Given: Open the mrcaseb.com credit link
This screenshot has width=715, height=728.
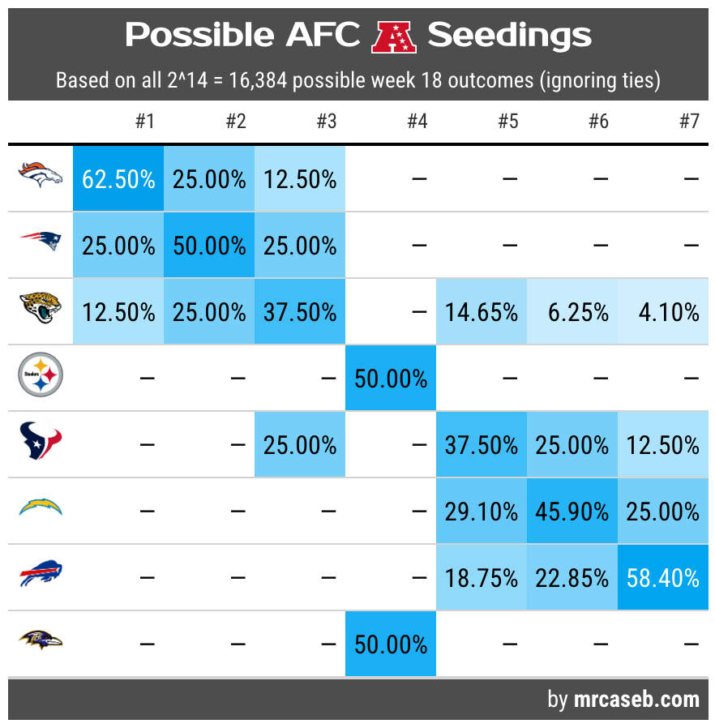Looking at the screenshot, I should click(x=635, y=700).
